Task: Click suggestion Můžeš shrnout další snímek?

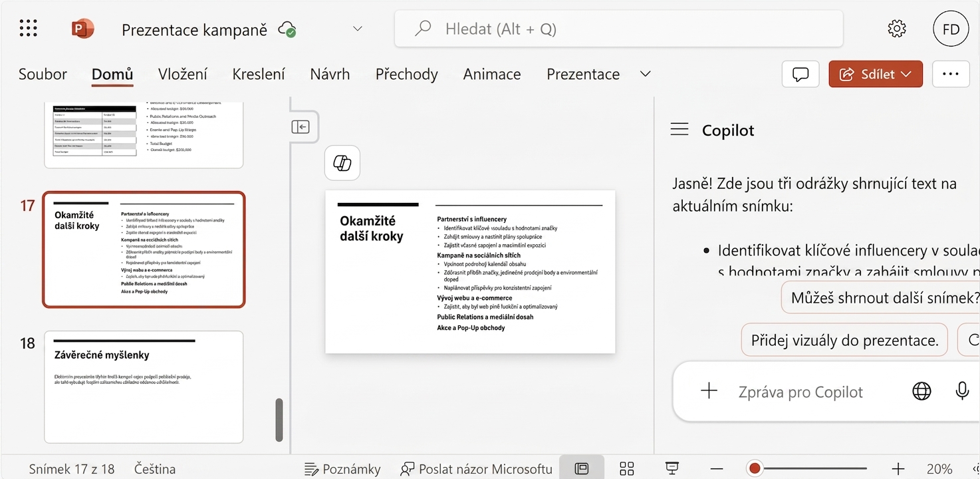Action: click(880, 297)
